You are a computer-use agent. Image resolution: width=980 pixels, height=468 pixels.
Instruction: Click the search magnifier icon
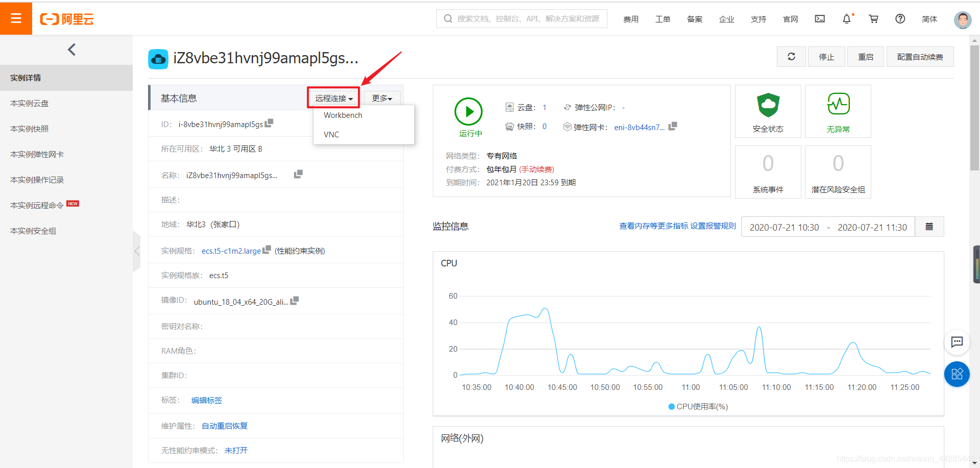coord(448,19)
